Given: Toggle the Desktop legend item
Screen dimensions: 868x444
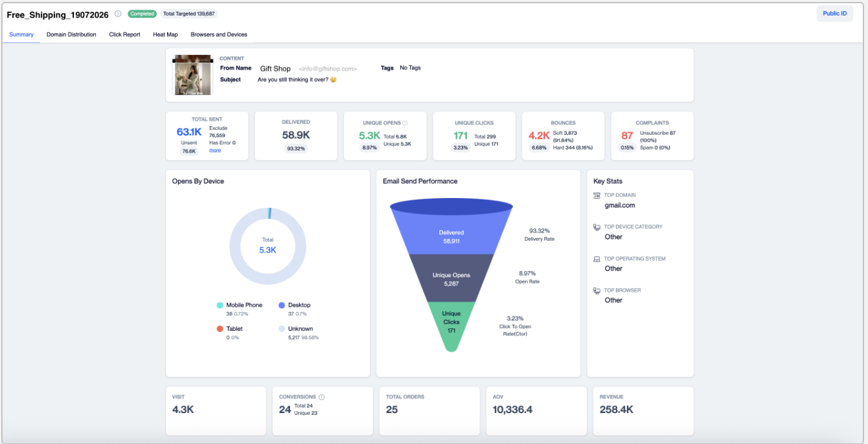Looking at the screenshot, I should point(295,305).
